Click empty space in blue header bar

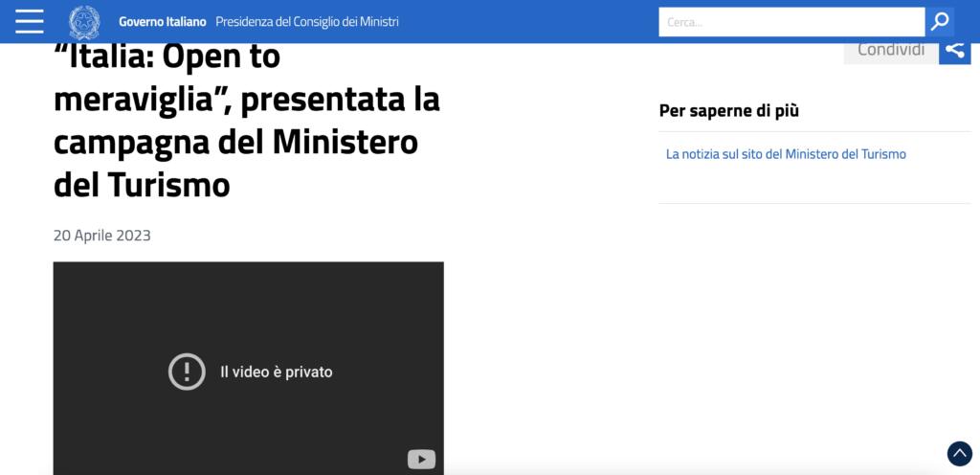click(526, 21)
